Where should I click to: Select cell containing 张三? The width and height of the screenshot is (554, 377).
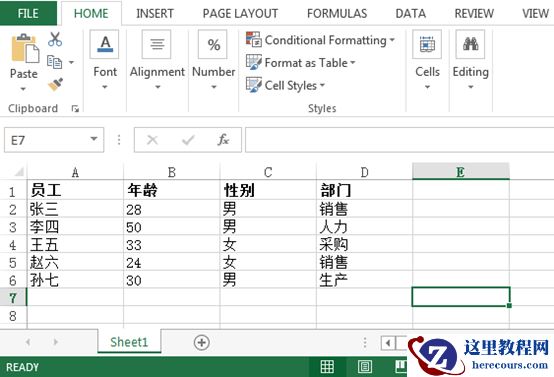(75, 209)
